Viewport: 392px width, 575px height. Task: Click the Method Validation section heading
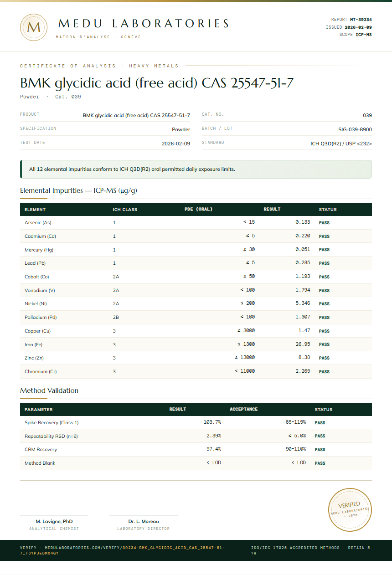pyautogui.click(x=49, y=390)
